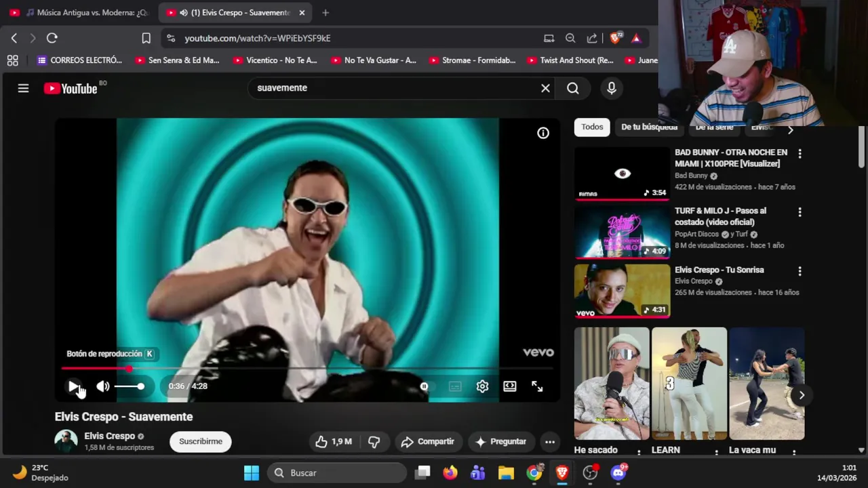This screenshot has width=868, height=488.
Task: Resume the video with the play button
Action: 73,386
